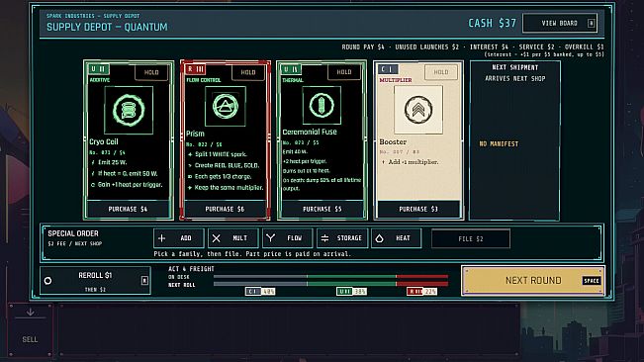Click the Booster chevron icon
Image resolution: width=644 pixels, height=362 pixels.
click(x=418, y=110)
